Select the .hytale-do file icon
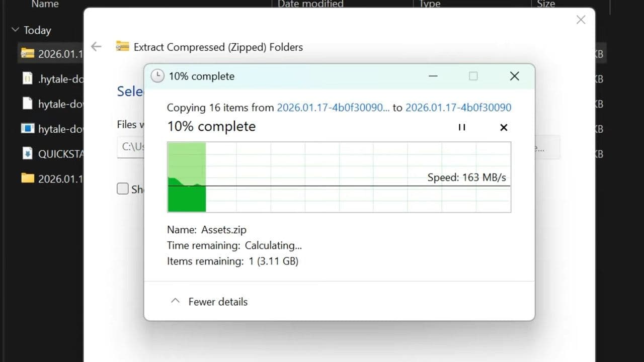644x362 pixels. pyautogui.click(x=28, y=79)
